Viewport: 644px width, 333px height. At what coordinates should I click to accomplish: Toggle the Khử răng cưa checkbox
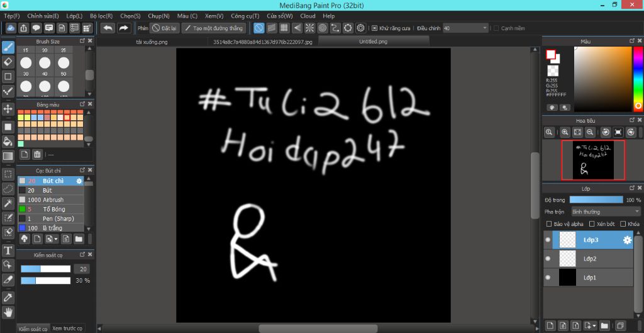374,28
